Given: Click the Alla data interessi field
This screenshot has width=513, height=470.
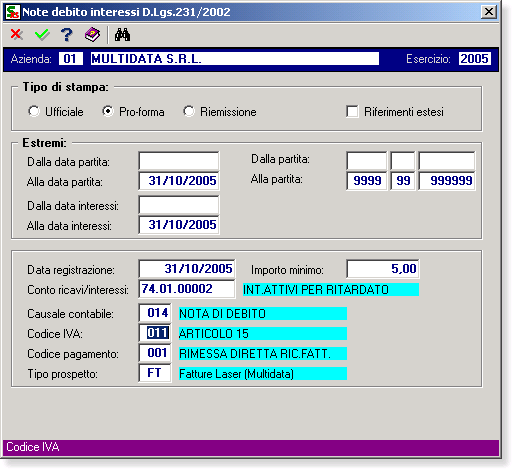Looking at the screenshot, I should pos(179,225).
